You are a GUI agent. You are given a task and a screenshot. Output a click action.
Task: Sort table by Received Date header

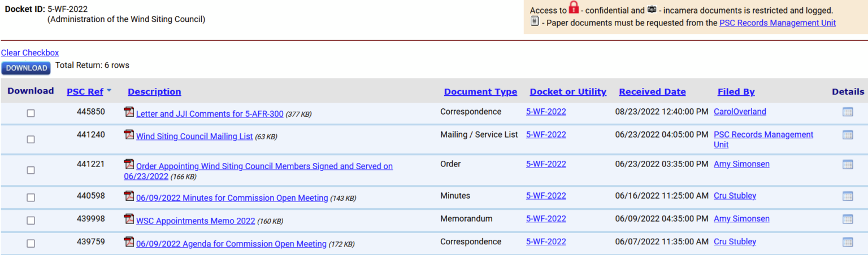coord(652,92)
